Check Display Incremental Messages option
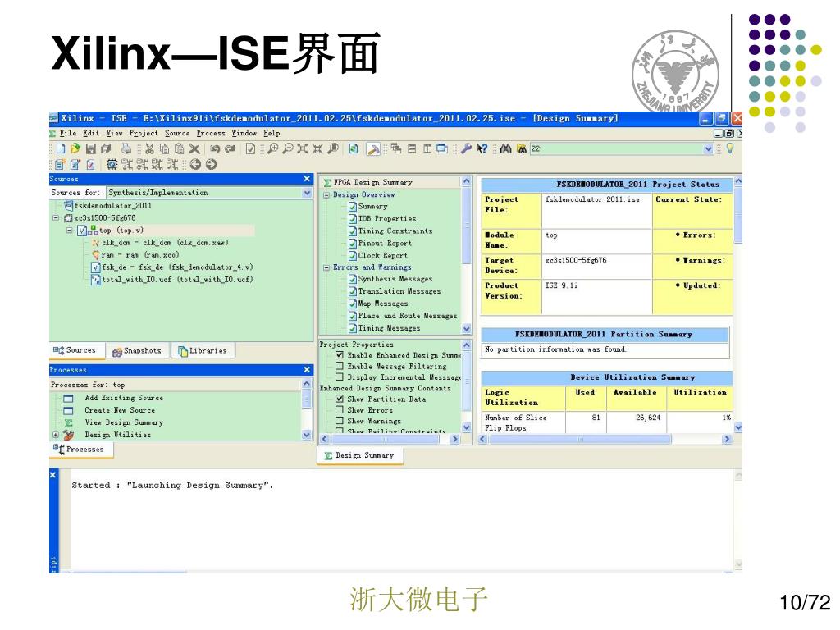The width and height of the screenshot is (840, 630). tap(339, 377)
